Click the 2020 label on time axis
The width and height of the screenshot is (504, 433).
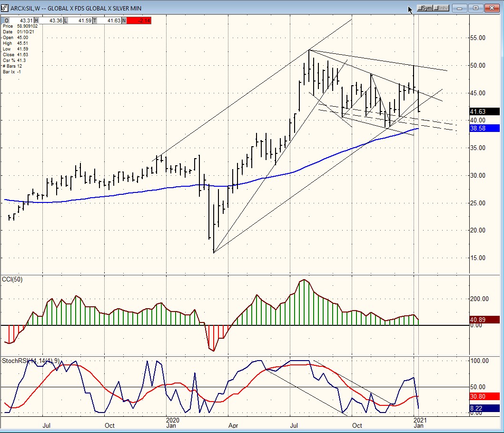click(x=172, y=421)
